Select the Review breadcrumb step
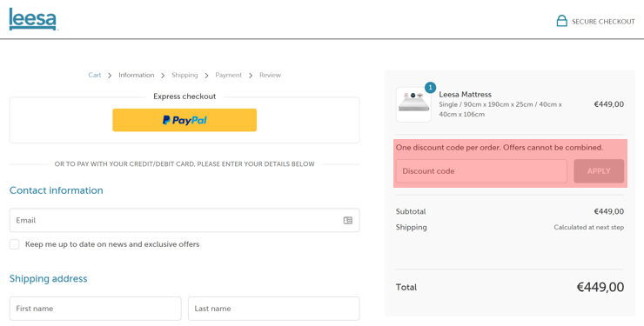This screenshot has height=326, width=644. click(x=270, y=75)
